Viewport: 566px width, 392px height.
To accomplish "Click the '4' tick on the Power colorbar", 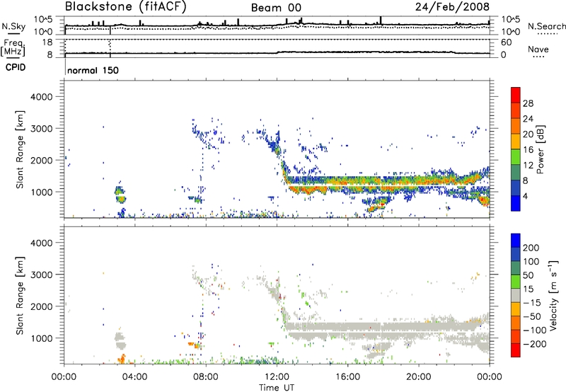I will (x=526, y=197).
